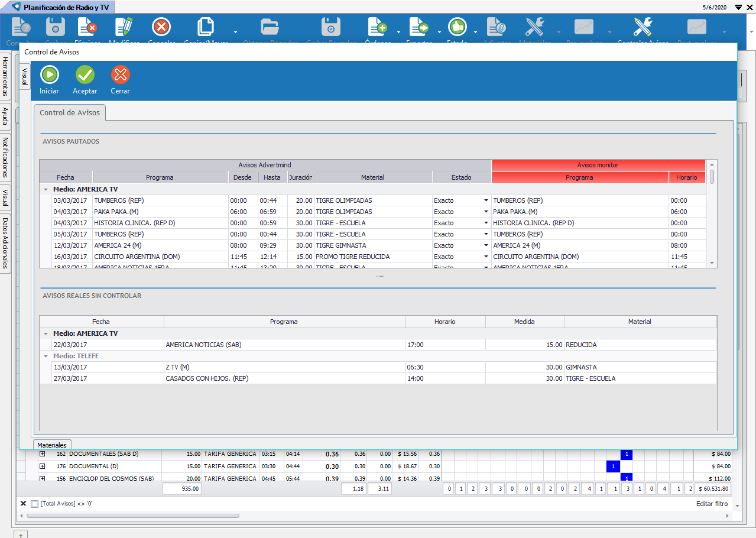Viewport: 756px width, 538px height.
Task: Confirm with the green Aceptar icon
Action: pos(85,74)
